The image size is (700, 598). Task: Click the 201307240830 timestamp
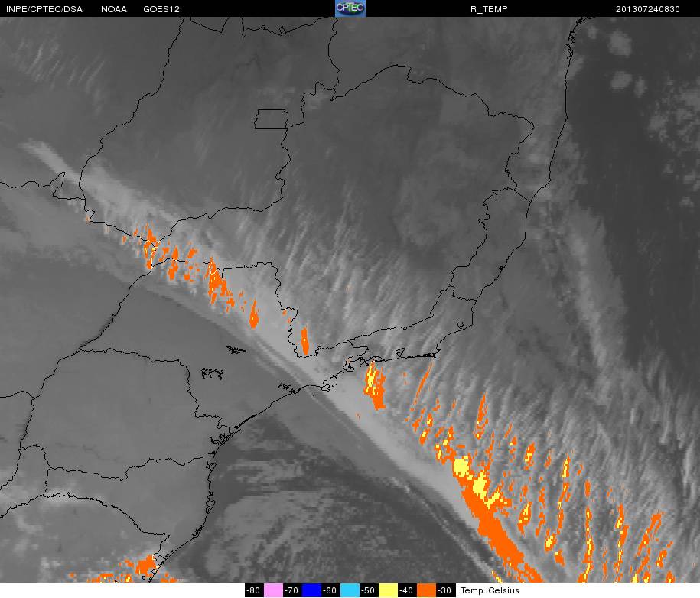[648, 9]
